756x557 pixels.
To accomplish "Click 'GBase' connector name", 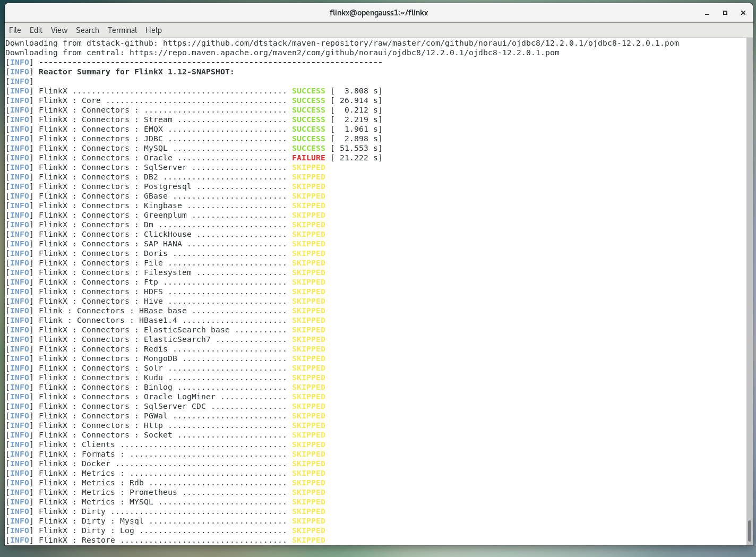I will click(x=156, y=196).
